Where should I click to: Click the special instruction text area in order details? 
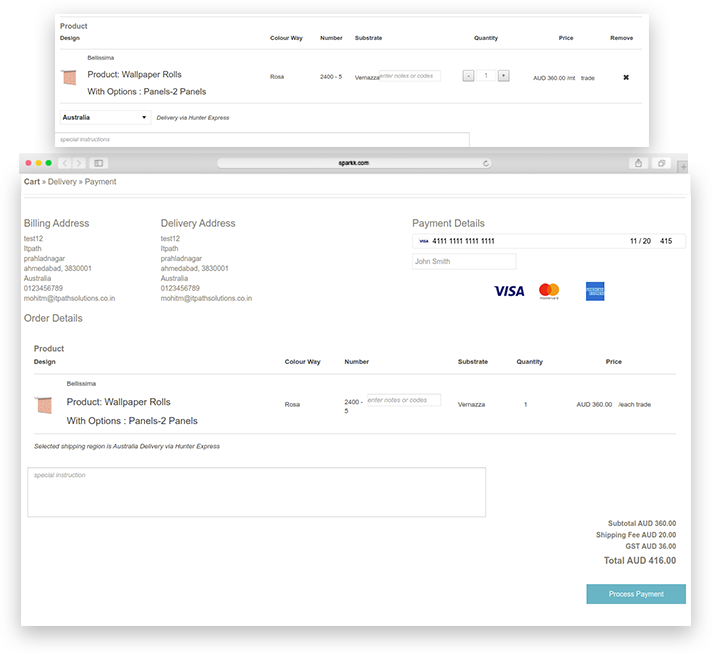point(256,492)
